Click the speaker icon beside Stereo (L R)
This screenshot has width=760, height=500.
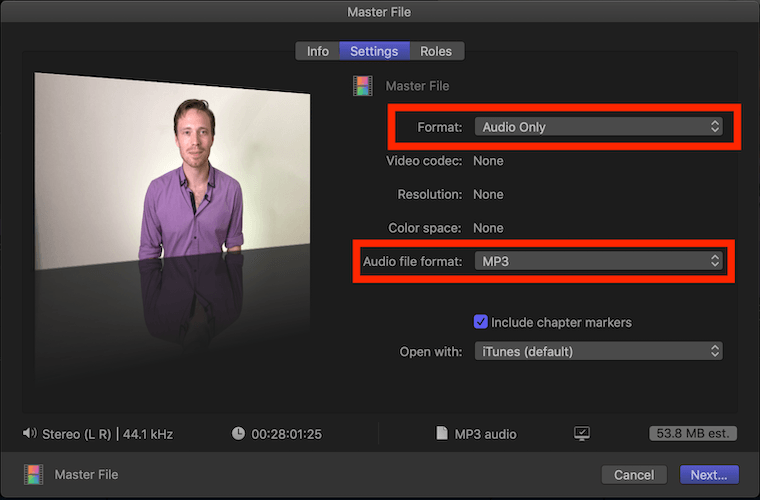point(30,433)
